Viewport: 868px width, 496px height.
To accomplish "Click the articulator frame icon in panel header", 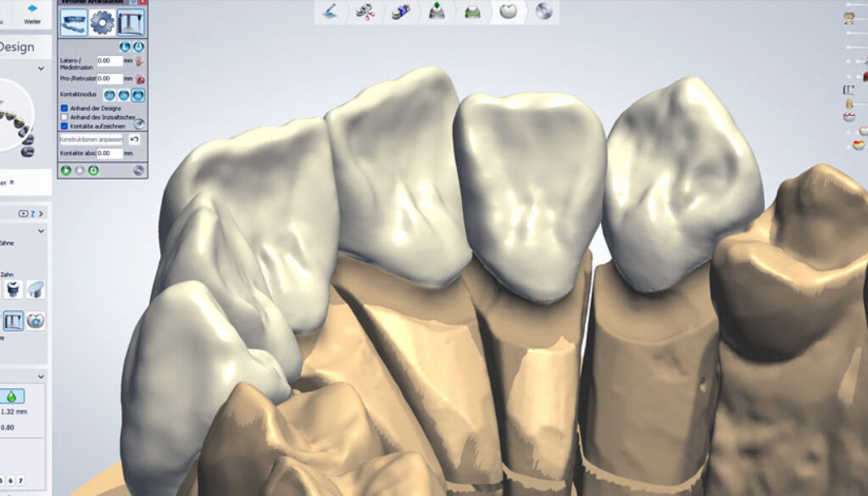I will point(130,22).
